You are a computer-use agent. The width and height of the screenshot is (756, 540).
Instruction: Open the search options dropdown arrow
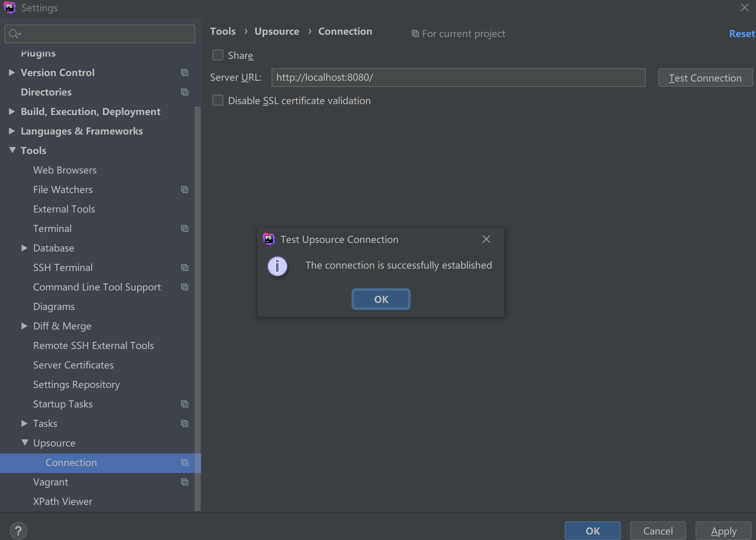(19, 34)
